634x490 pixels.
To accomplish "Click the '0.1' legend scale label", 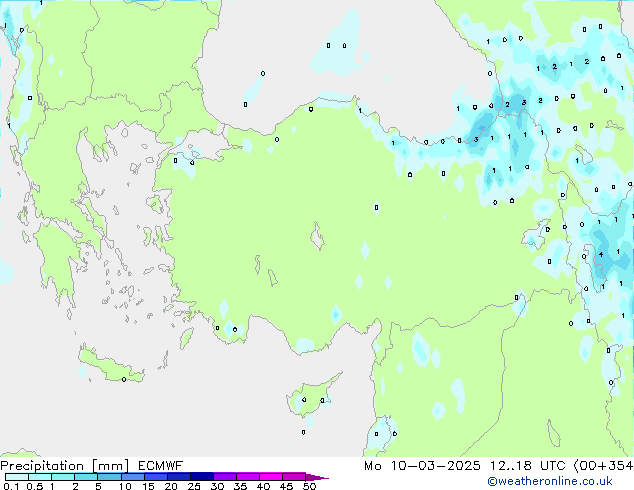I will pyautogui.click(x=11, y=486).
